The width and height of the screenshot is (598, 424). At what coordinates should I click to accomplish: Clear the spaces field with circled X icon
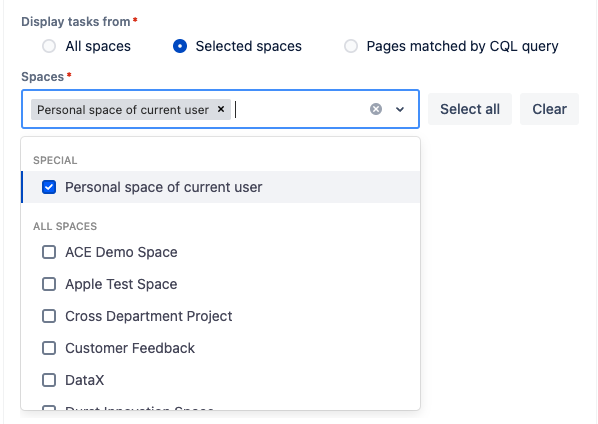376,109
